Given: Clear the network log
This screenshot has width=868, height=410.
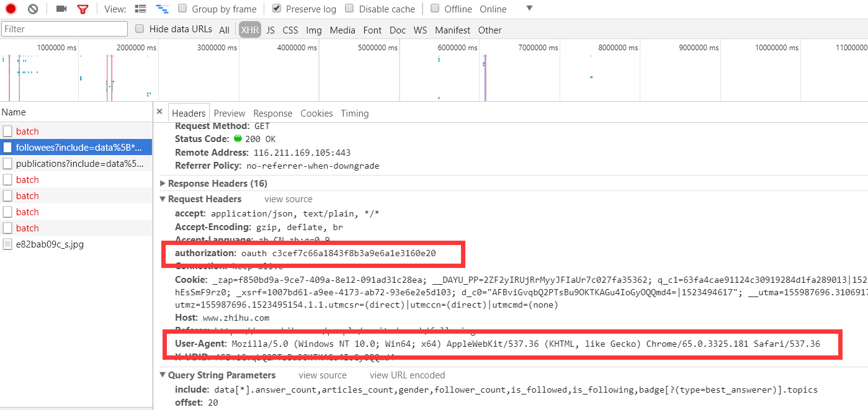Looking at the screenshot, I should click(33, 9).
